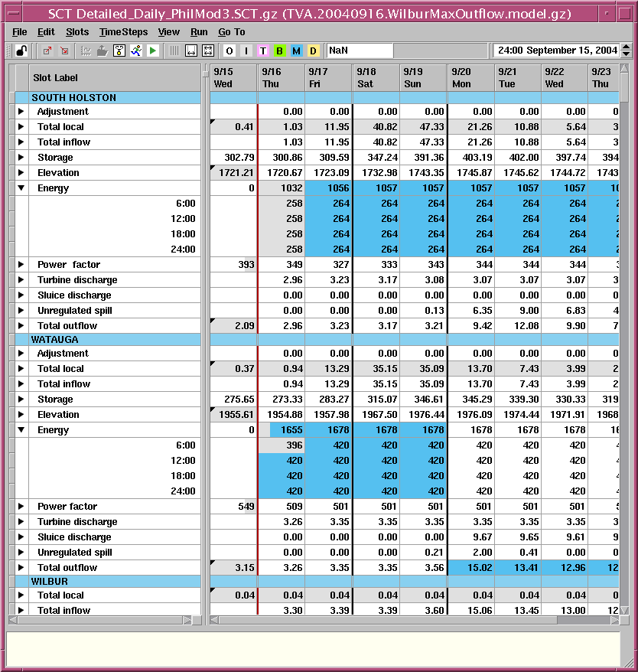Image resolution: width=638 pixels, height=672 pixels.
Task: Select Watauga Energy cell 1655
Action: click(281, 430)
